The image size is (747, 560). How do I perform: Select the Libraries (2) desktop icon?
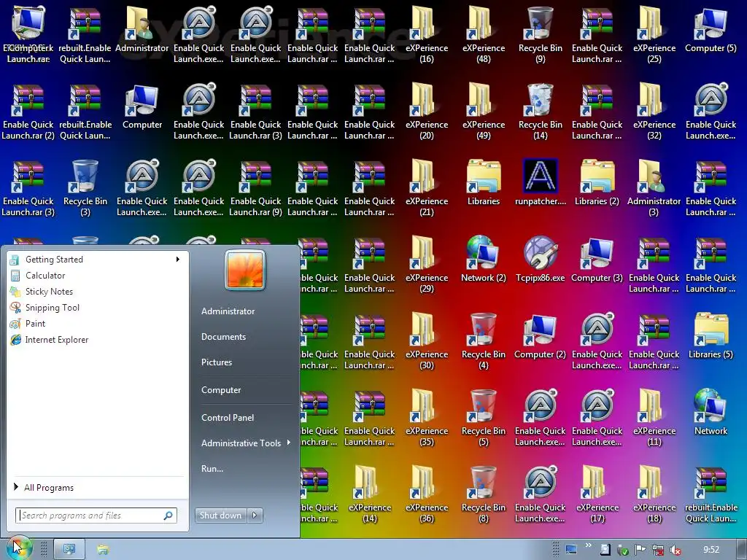(597, 183)
